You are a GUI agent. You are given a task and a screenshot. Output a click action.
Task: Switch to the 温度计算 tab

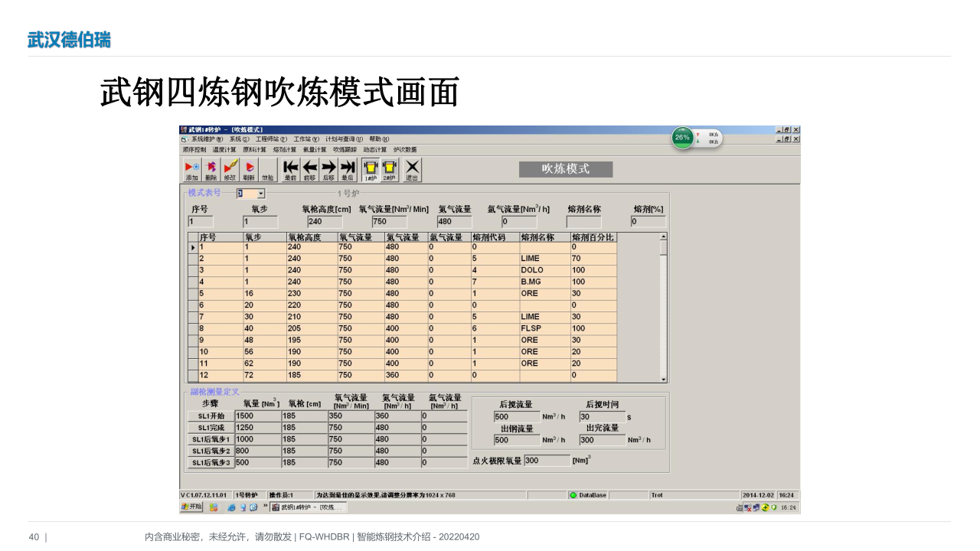coord(224,149)
